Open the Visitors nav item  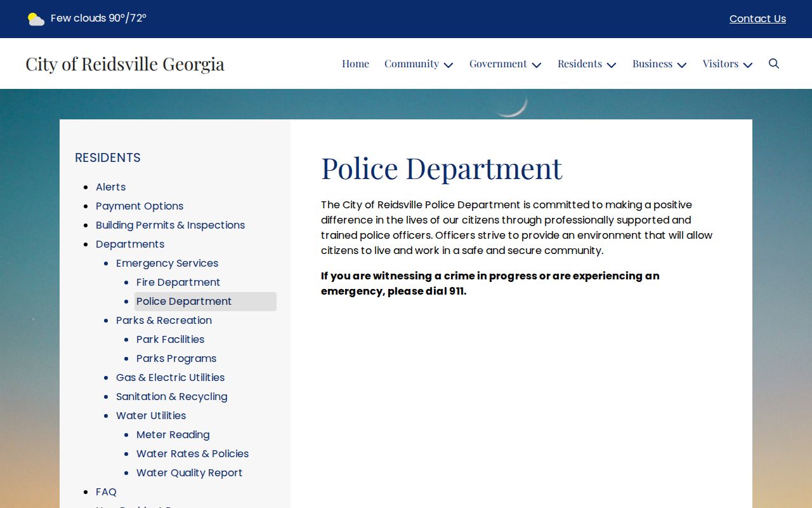[x=721, y=63]
